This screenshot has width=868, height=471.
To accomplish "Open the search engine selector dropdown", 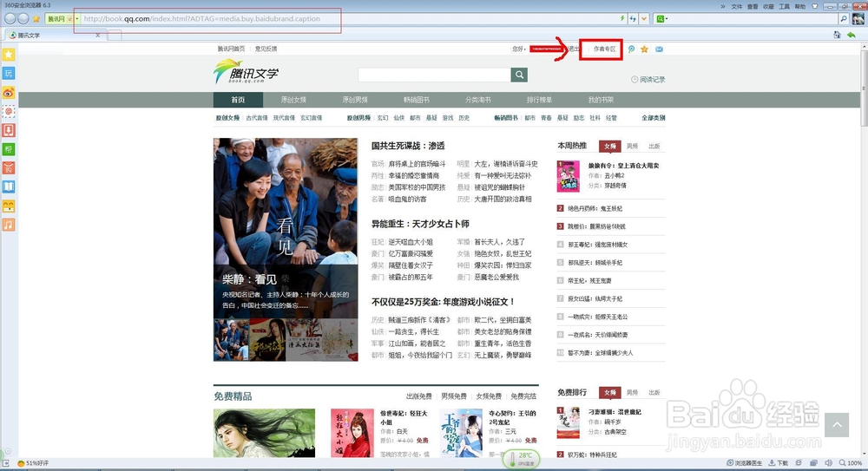I will (x=661, y=19).
